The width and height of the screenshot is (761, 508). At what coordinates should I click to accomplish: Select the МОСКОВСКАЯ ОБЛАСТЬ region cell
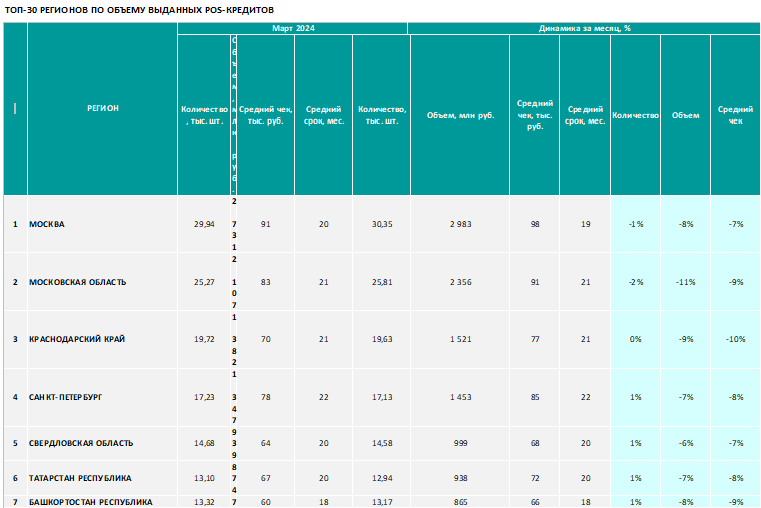pyautogui.click(x=102, y=282)
